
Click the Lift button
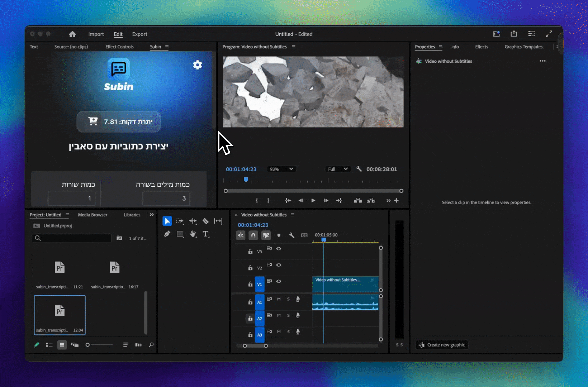(358, 201)
